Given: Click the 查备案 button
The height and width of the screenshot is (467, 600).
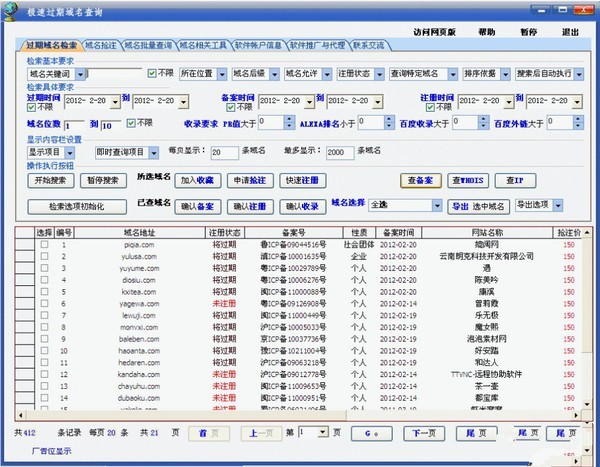Looking at the screenshot, I should pos(421,180).
